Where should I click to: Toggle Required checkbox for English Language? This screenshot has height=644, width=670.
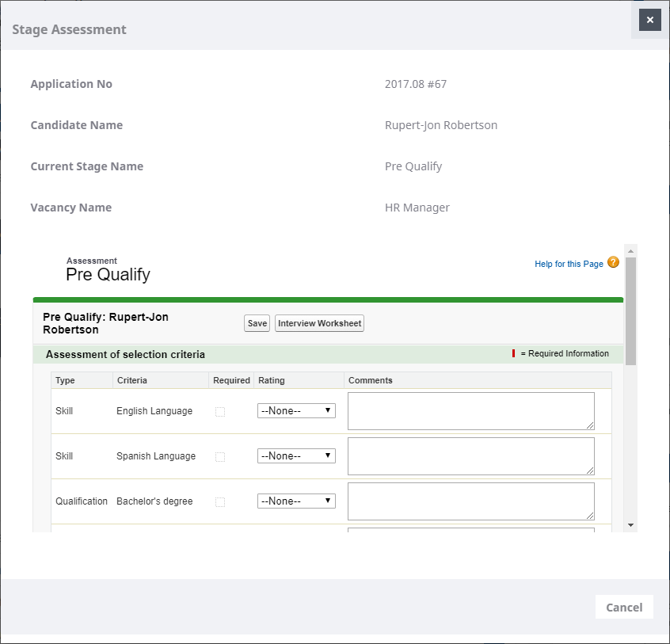(220, 412)
